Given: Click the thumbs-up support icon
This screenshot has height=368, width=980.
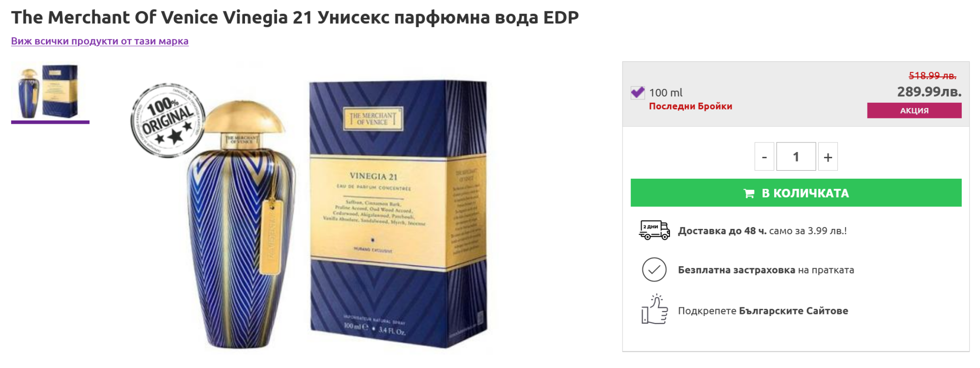Looking at the screenshot, I should pyautogui.click(x=654, y=309).
